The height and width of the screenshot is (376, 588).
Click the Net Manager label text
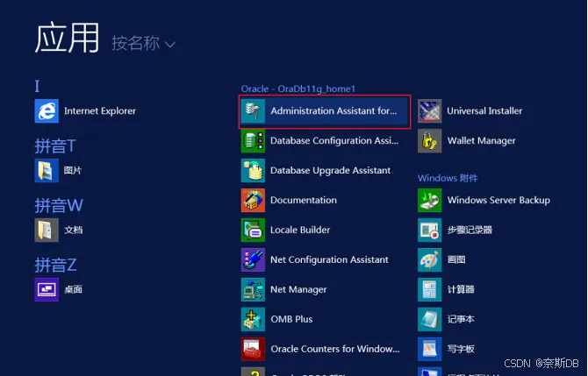[x=298, y=289]
